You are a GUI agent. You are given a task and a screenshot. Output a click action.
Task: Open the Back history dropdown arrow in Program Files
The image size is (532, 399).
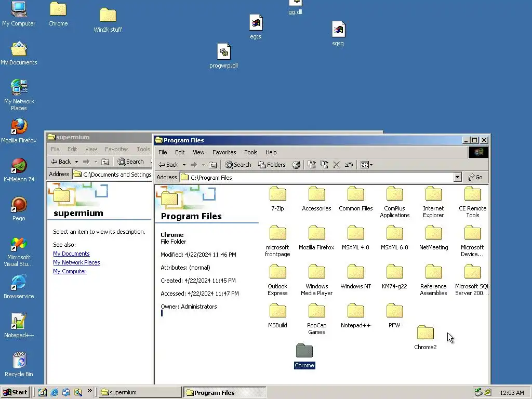coord(184,165)
